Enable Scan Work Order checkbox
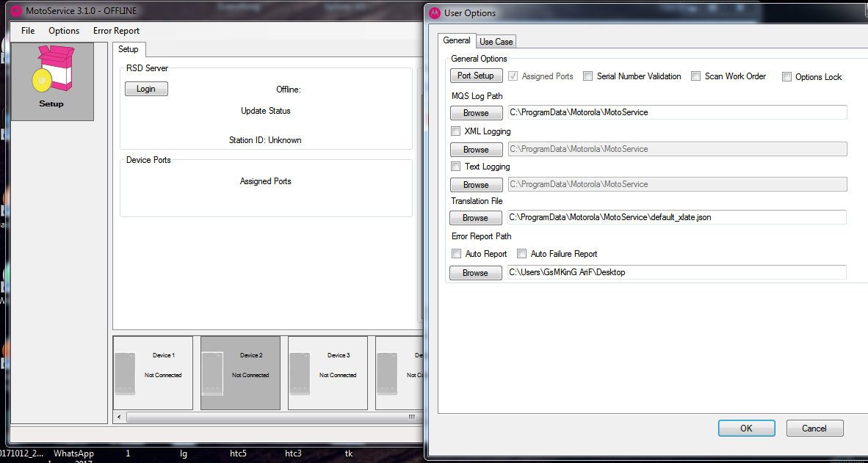Viewport: 868px width, 463px height. coord(696,76)
